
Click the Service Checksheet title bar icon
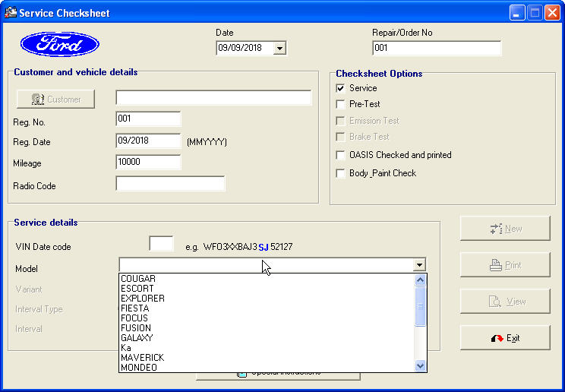click(x=11, y=13)
